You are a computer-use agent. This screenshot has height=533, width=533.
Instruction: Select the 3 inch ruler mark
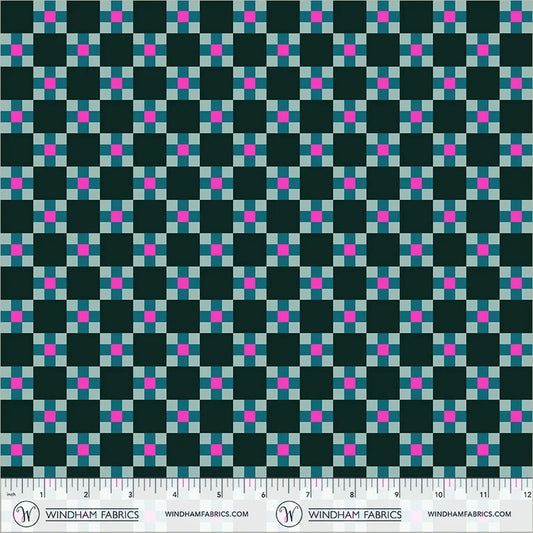130,495
